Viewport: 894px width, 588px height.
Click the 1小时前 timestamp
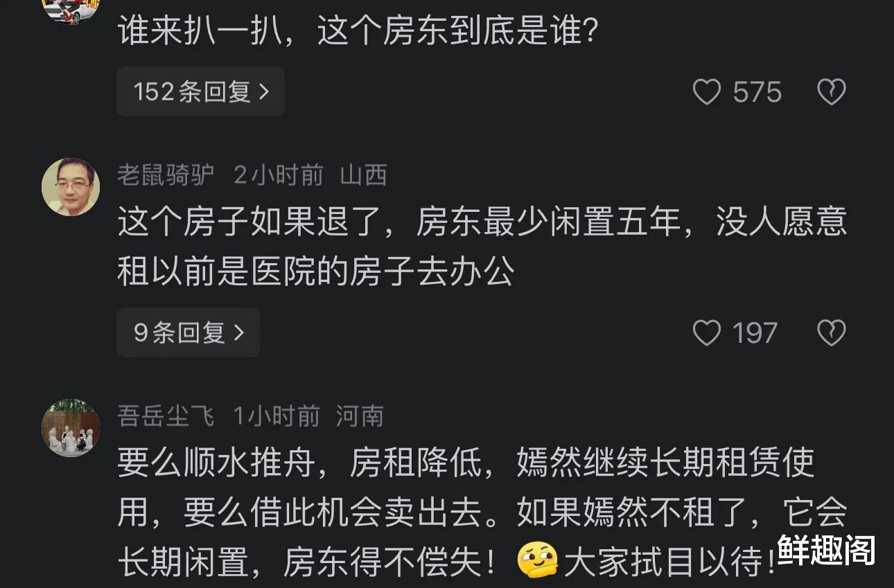point(276,417)
